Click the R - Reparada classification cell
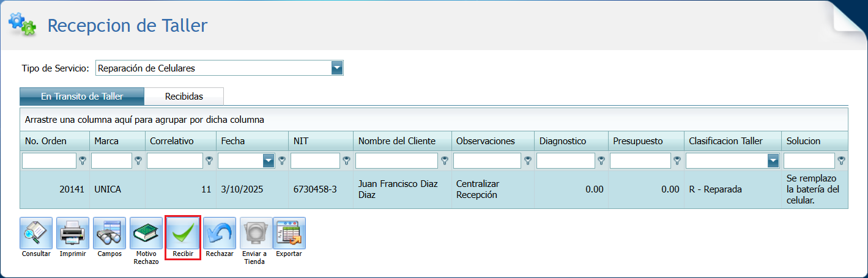The width and height of the screenshot is (868, 278). (x=733, y=189)
